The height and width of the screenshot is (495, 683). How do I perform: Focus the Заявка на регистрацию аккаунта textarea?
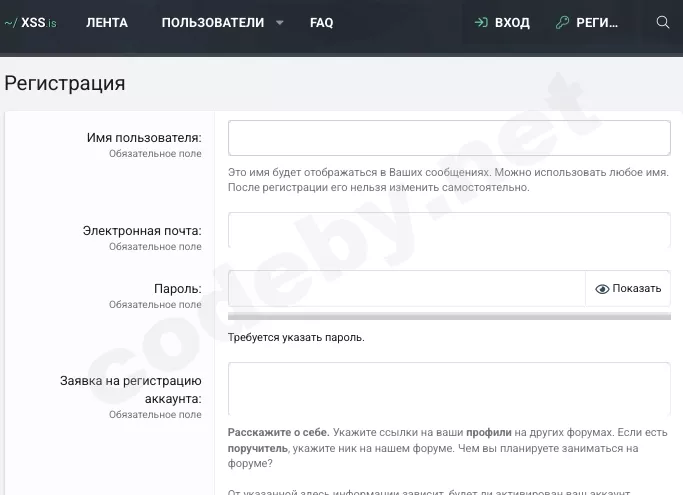click(x=449, y=389)
